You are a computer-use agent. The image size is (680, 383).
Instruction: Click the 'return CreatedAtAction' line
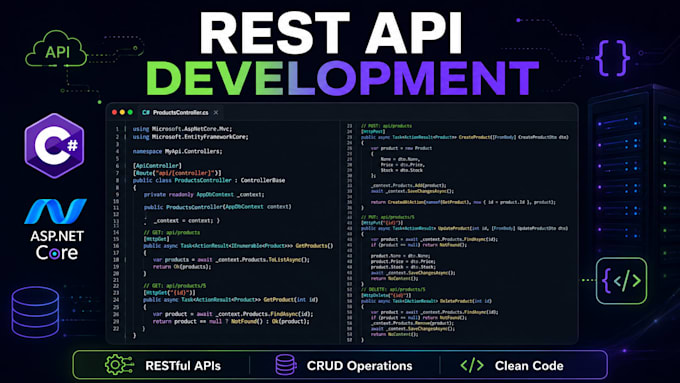[463, 202]
